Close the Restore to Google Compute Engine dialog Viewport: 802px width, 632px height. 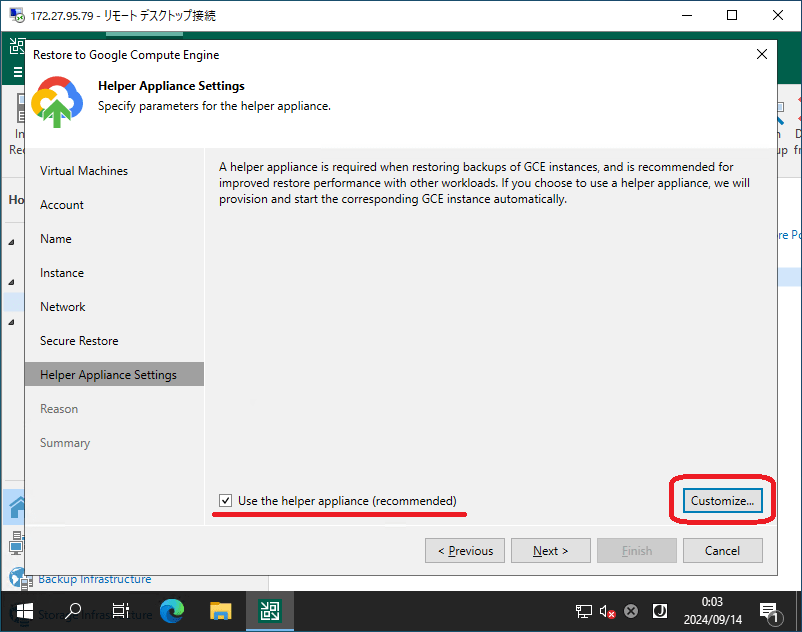[762, 54]
